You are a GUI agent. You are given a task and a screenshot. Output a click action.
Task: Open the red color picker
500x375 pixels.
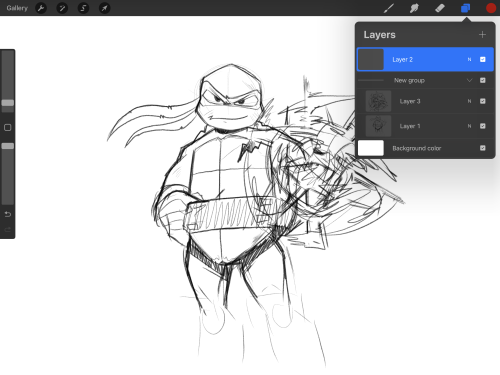coord(491,8)
